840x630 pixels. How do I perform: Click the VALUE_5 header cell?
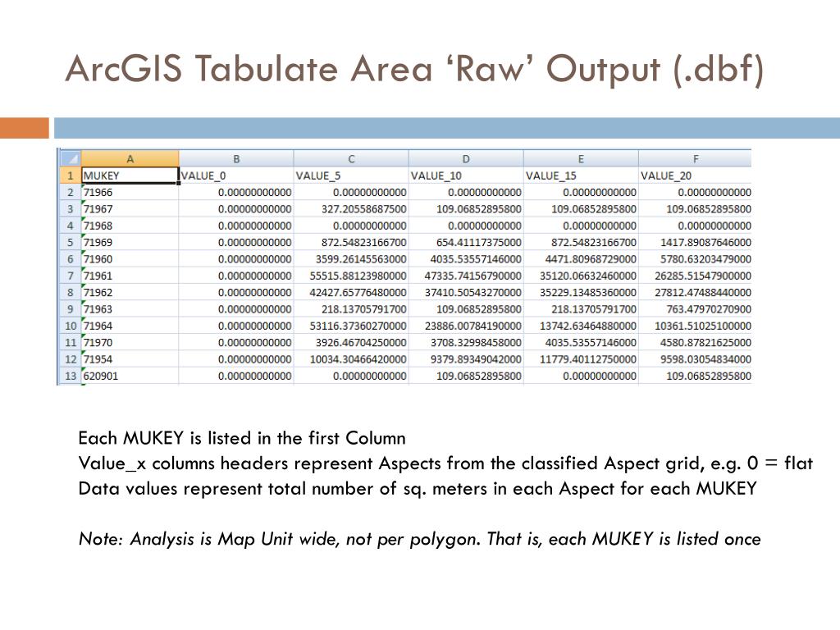351,176
